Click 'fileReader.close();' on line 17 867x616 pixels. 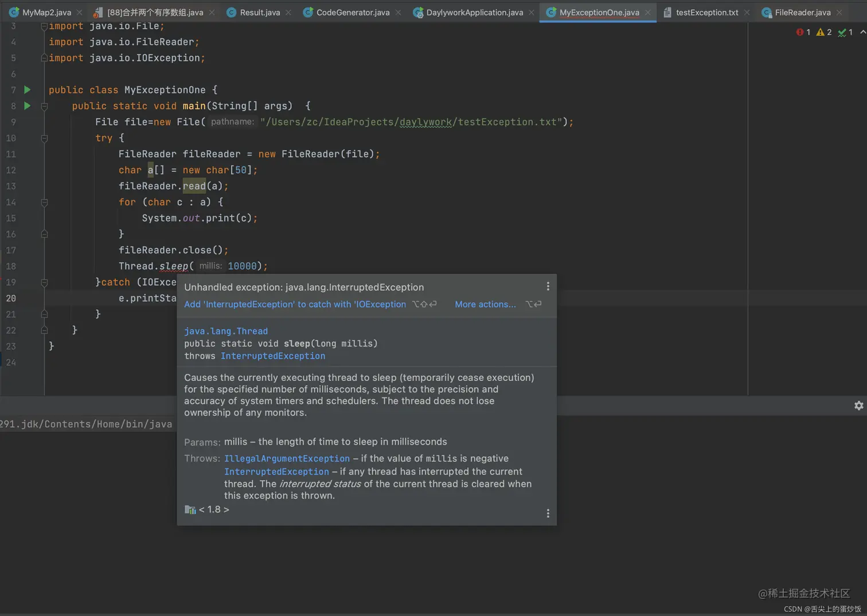point(173,250)
